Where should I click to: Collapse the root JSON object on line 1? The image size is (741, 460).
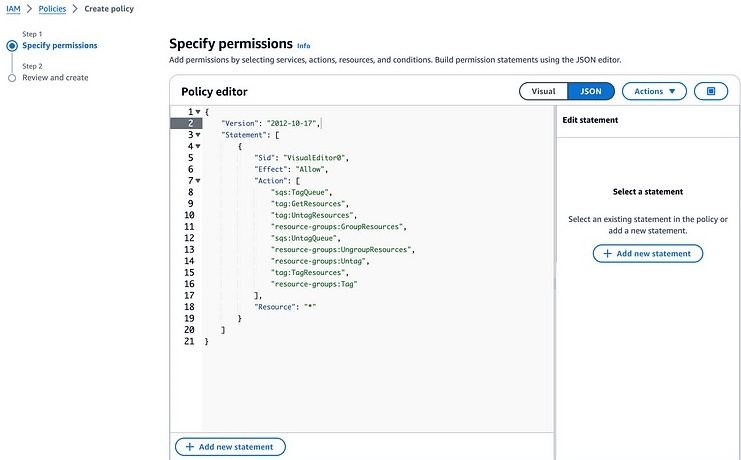[x=198, y=111]
